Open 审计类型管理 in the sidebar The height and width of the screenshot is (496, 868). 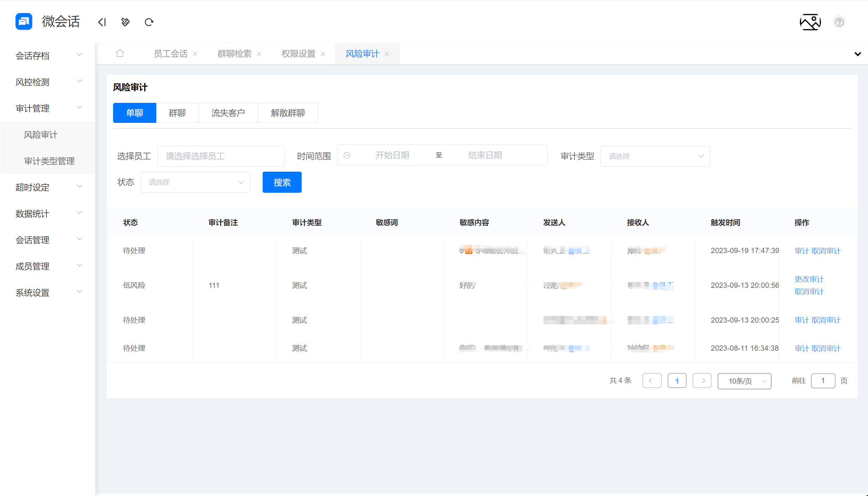point(49,161)
